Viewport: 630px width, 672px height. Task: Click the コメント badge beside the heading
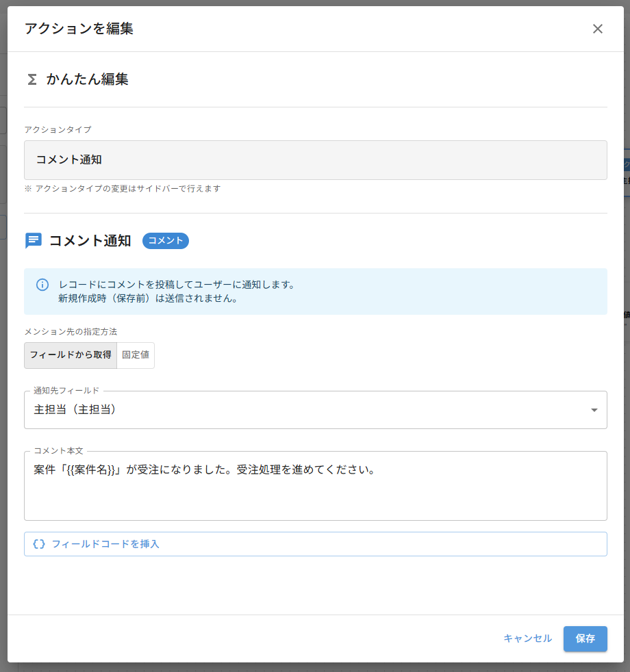click(x=165, y=241)
